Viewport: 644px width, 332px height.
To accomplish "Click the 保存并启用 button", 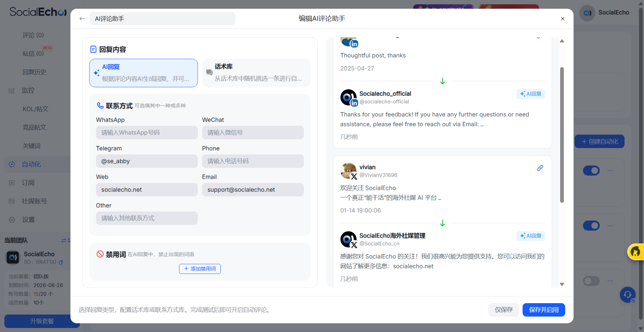I will pos(544,310).
